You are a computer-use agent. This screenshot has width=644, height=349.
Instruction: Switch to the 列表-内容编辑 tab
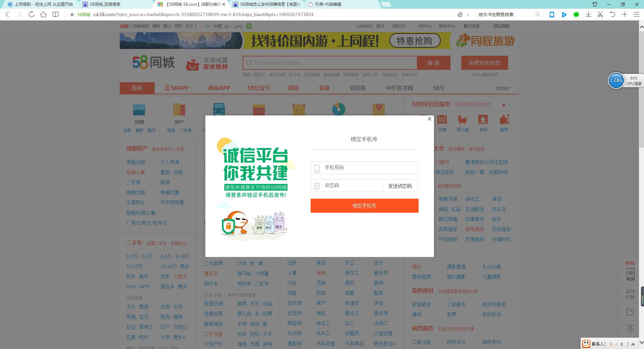(x=342, y=4)
